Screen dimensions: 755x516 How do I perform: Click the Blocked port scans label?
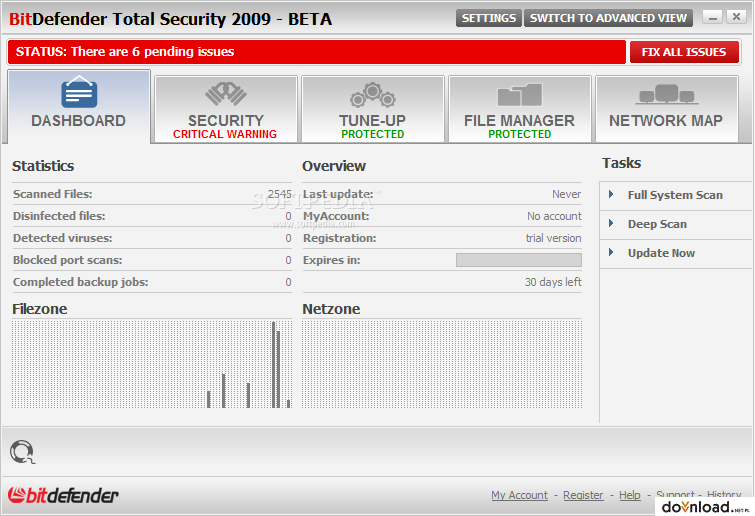click(68, 260)
